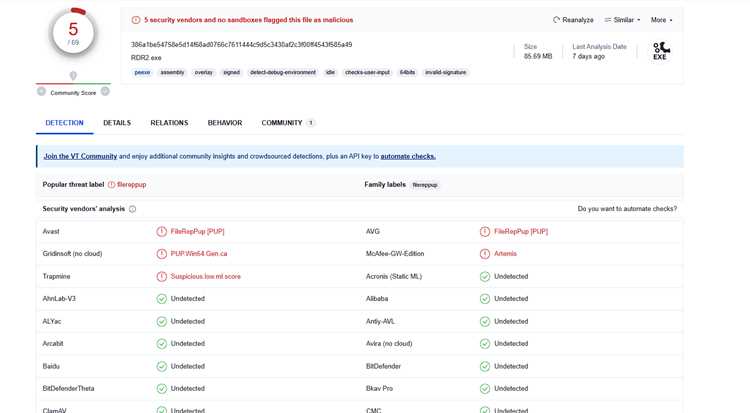This screenshot has height=413, width=750.
Task: Click the assembly tag
Action: click(x=172, y=73)
